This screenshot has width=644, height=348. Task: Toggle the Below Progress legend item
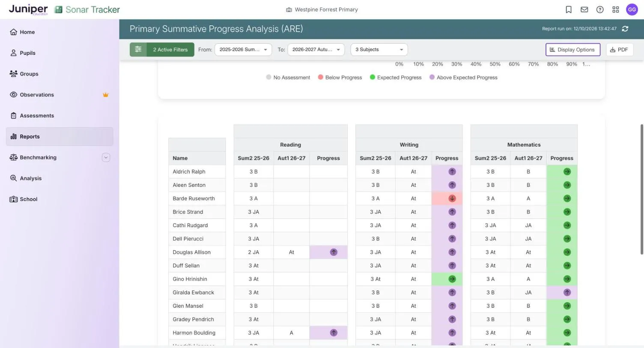coord(340,78)
